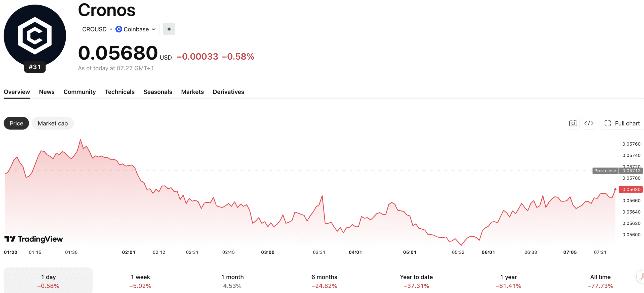Click the Full chart expand icon
The width and height of the screenshot is (644, 293).
pyautogui.click(x=608, y=123)
